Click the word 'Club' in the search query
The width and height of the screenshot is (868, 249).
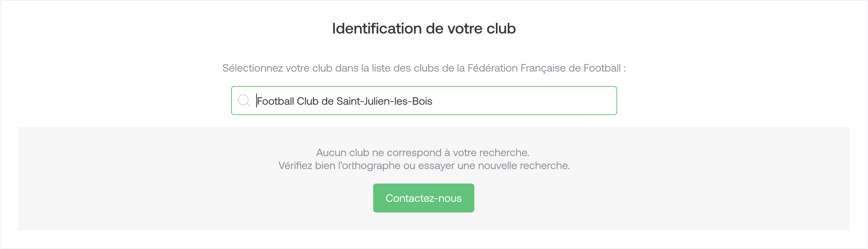pos(307,101)
